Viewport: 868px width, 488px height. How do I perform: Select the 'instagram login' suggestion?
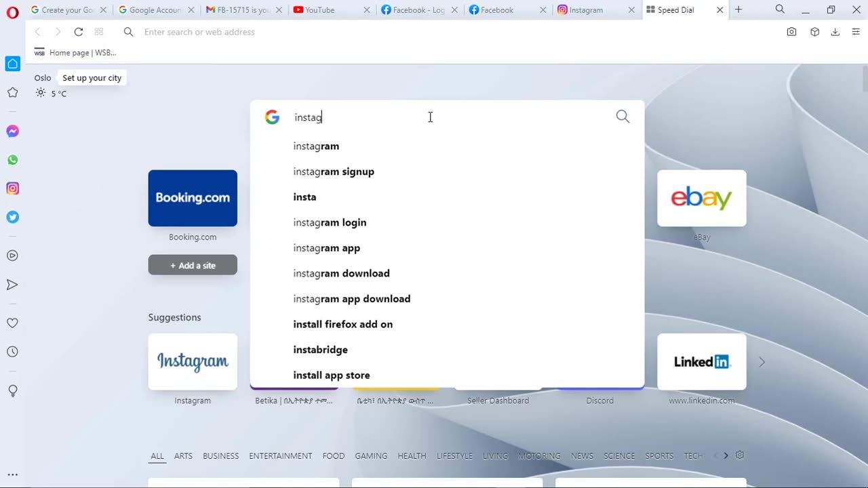[x=447, y=222]
